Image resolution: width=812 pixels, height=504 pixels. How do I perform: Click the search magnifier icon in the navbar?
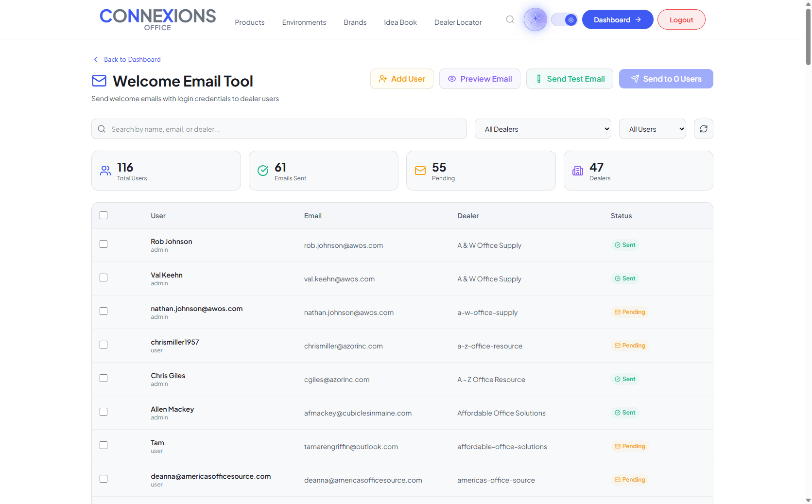click(510, 19)
